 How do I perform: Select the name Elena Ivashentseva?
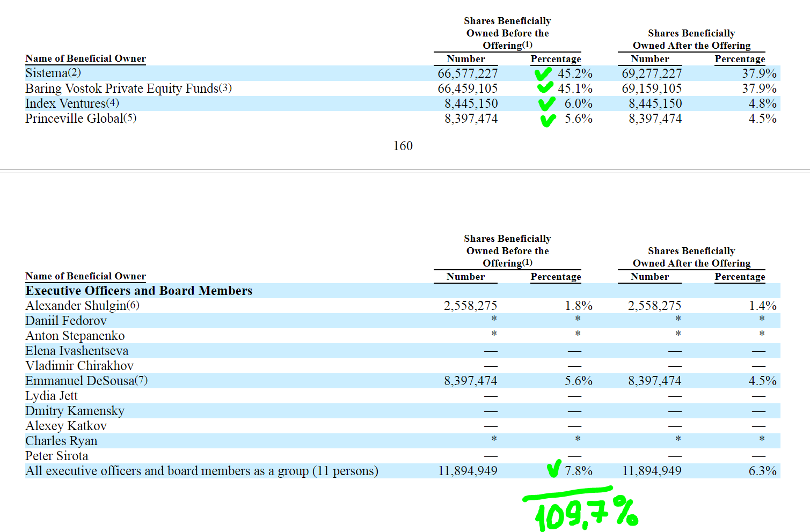[77, 351]
